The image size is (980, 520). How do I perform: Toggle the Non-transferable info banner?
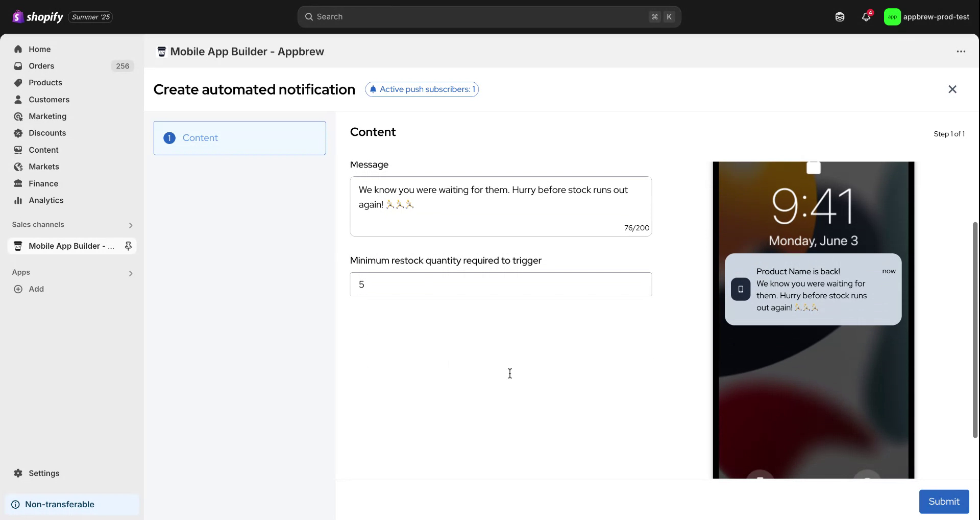pyautogui.click(x=60, y=504)
